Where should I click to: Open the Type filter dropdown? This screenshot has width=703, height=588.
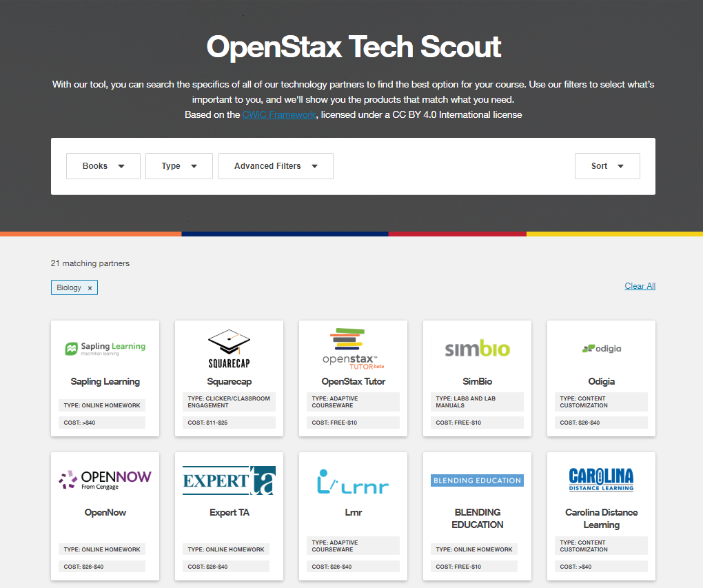tap(179, 166)
